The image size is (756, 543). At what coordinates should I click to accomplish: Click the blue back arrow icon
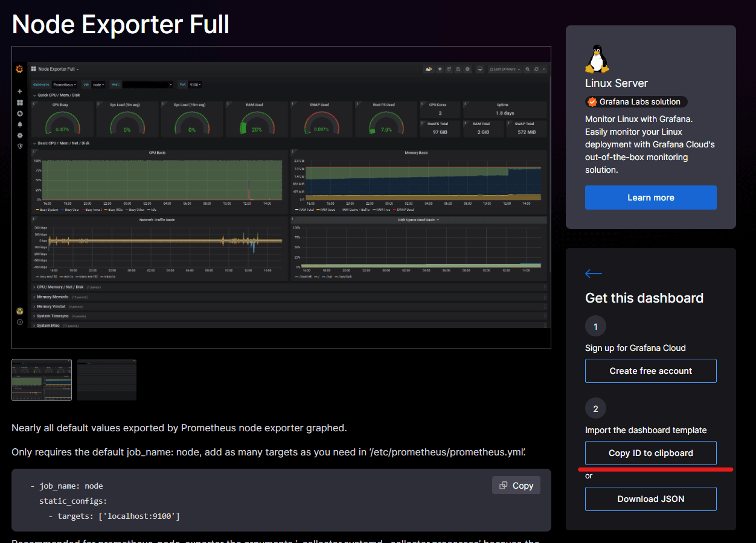click(x=594, y=274)
